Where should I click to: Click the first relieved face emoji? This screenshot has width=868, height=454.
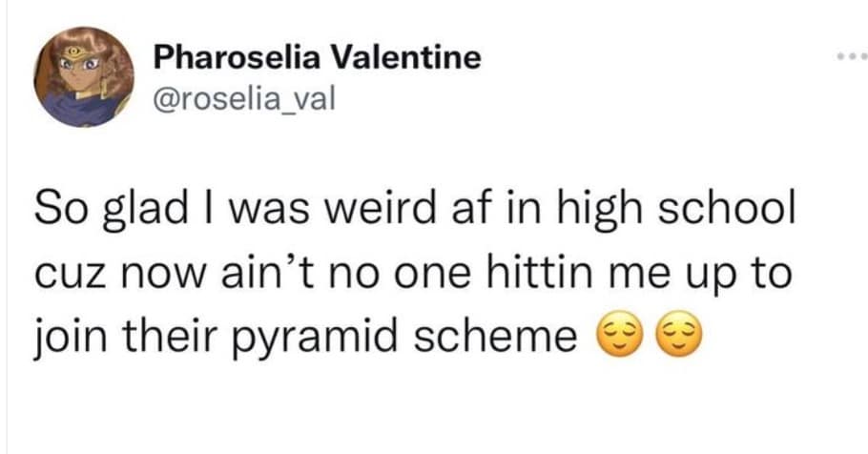point(616,337)
